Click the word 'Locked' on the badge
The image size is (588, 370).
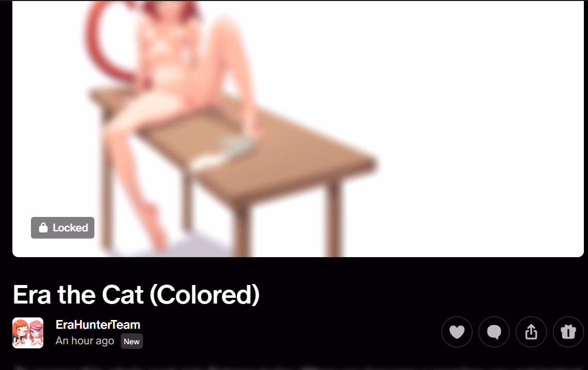(x=70, y=228)
